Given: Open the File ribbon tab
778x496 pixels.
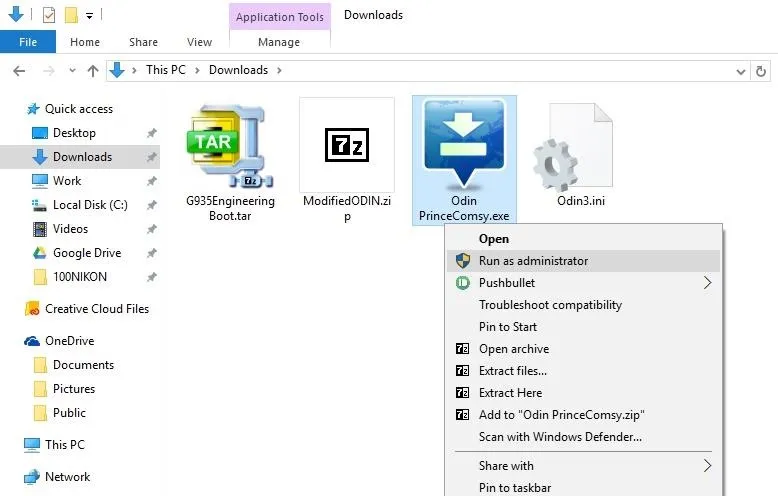Looking at the screenshot, I should [x=28, y=42].
